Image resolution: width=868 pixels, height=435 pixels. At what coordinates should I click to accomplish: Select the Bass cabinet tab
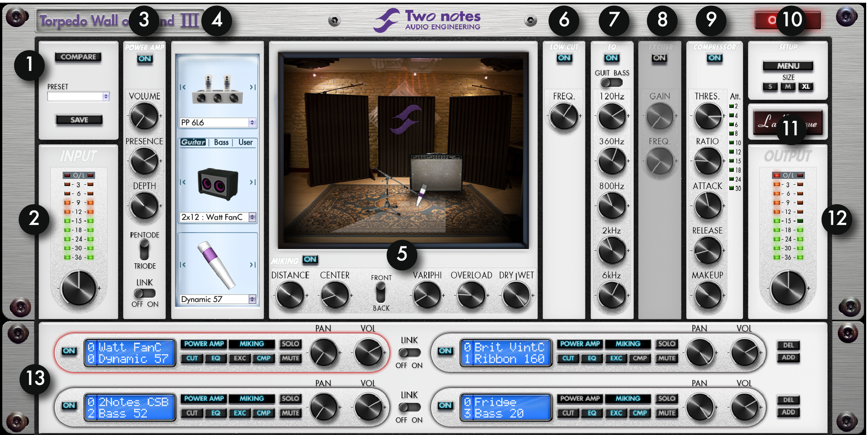(x=222, y=142)
